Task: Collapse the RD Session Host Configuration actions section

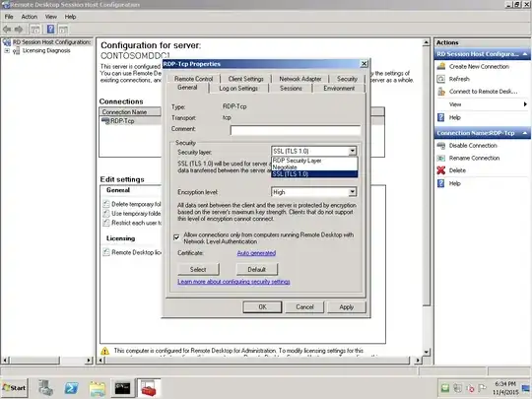Action: click(x=525, y=54)
